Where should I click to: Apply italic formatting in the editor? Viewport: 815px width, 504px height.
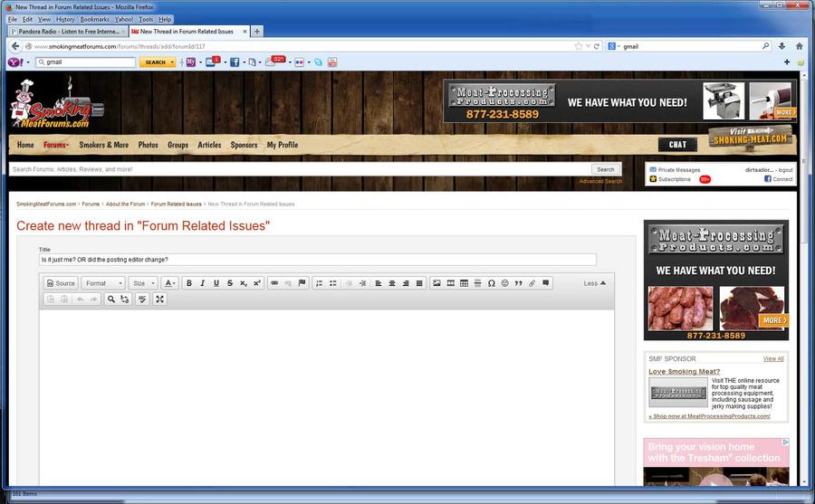[x=202, y=283]
